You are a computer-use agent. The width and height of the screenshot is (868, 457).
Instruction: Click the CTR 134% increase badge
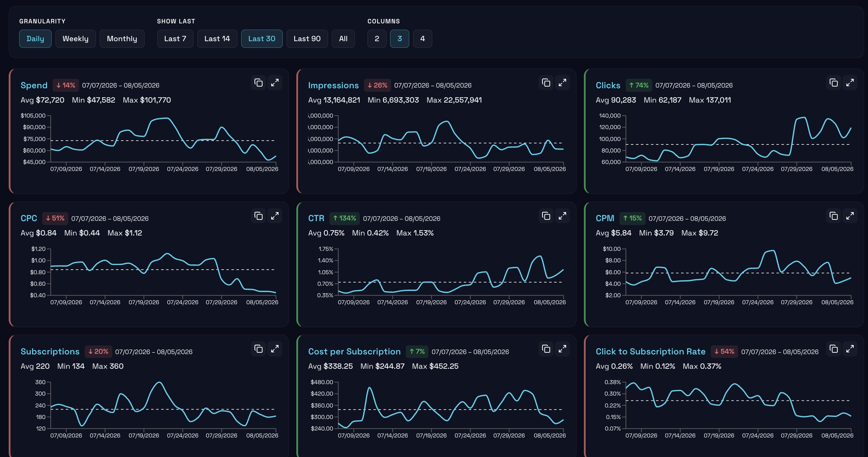coord(344,218)
